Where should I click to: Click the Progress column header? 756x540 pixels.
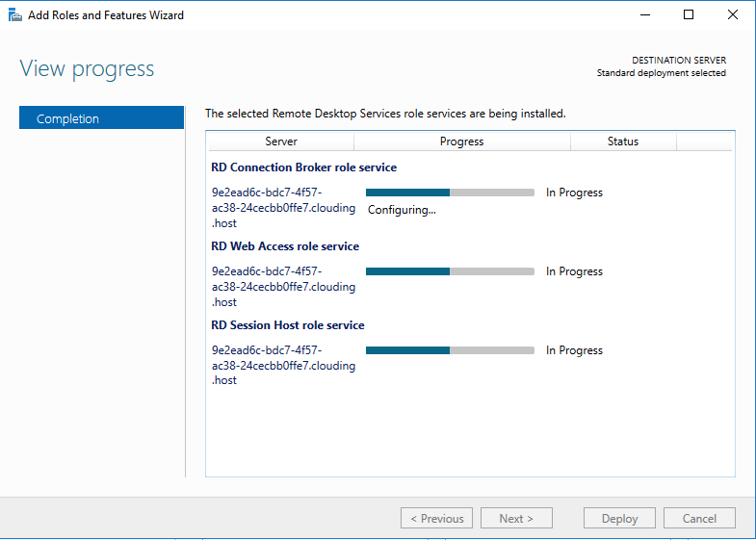click(462, 141)
